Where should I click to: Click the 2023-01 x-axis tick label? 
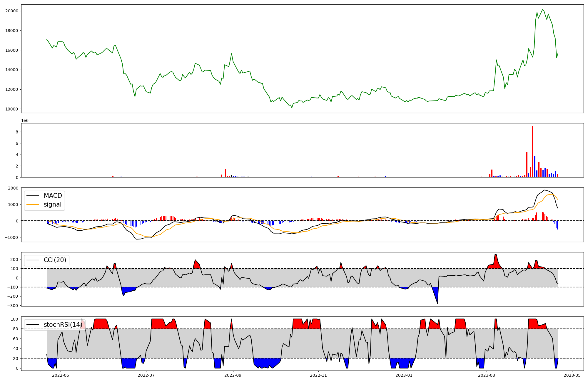[x=404, y=375]
